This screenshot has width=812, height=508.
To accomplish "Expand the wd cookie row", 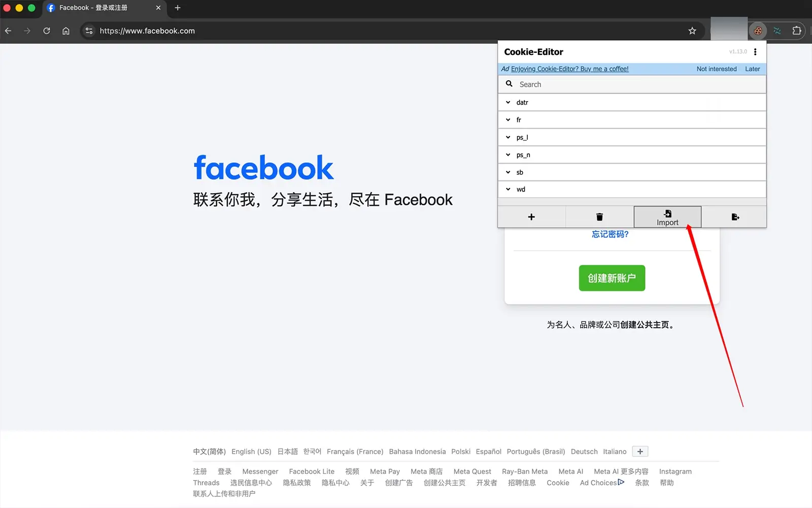I will click(632, 189).
